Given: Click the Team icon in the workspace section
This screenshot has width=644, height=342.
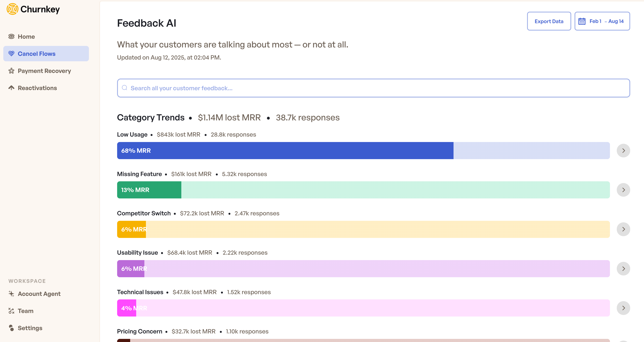Looking at the screenshot, I should coord(11,311).
